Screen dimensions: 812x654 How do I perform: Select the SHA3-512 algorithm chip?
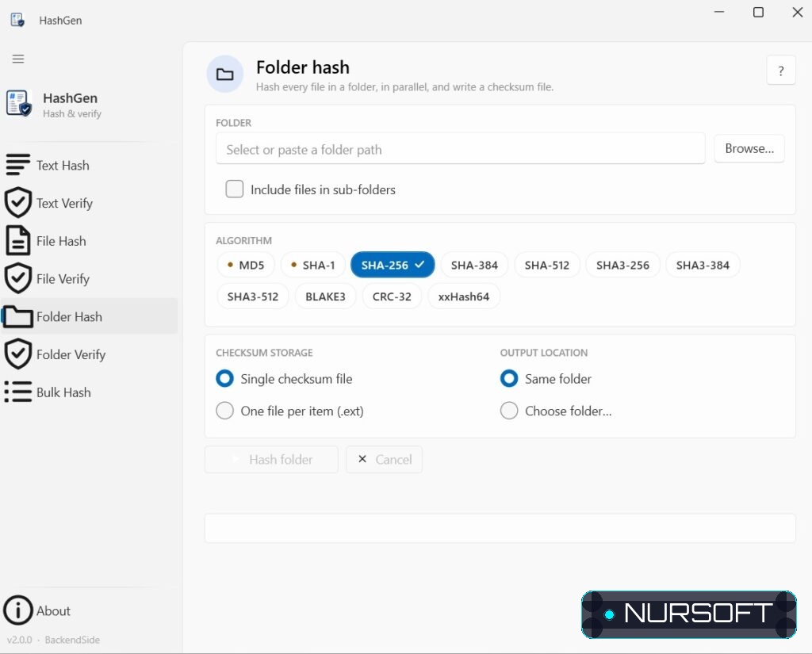(253, 296)
